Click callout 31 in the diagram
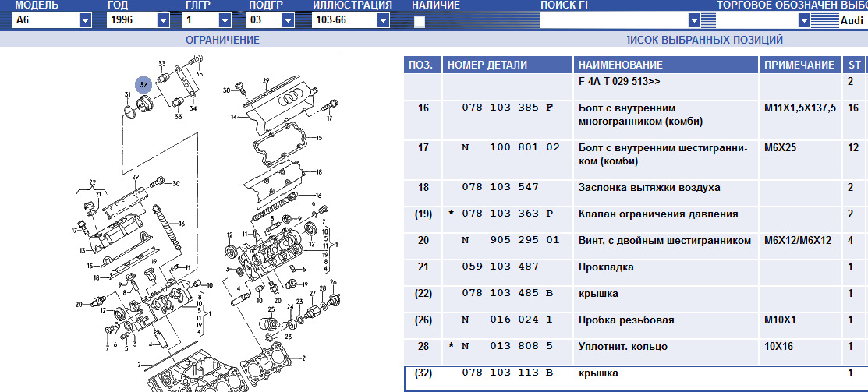This screenshot has width=868, height=392. tap(127, 94)
